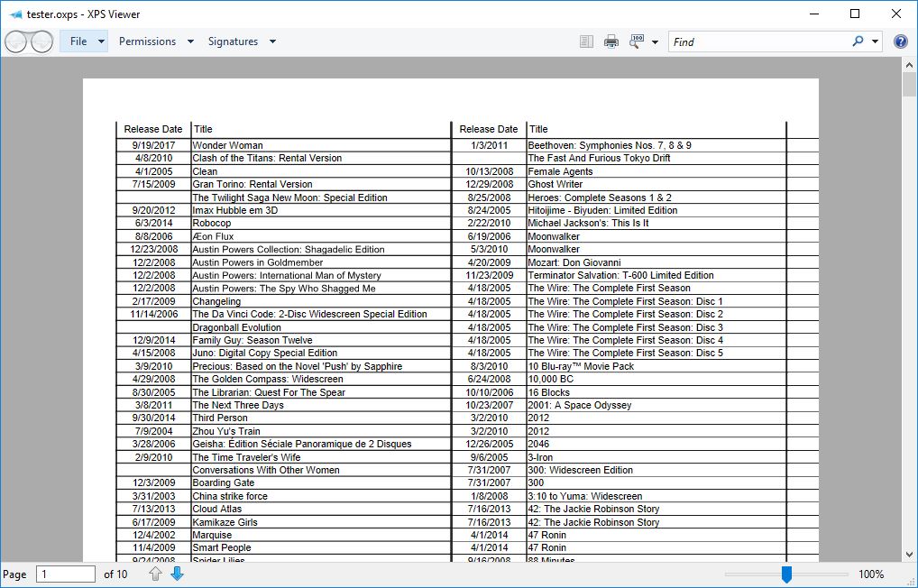Click 'Cloud Atlas' title cell
Viewport: 918px width, 588px height.
click(216, 509)
